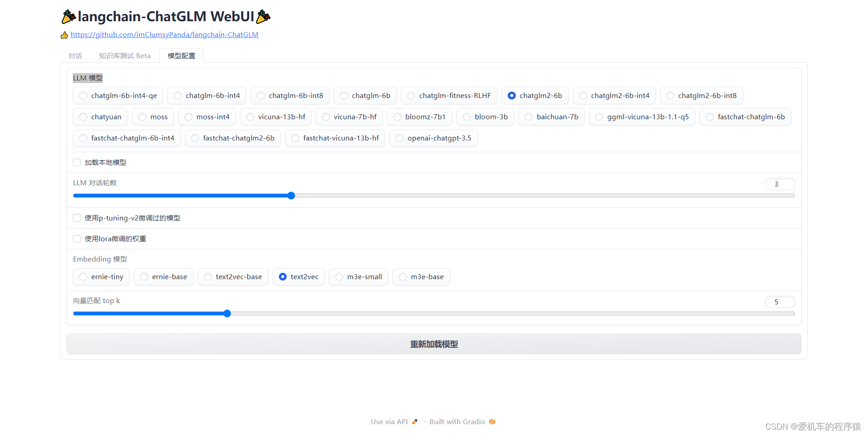Choose bloomz-7b1 model
The image size is (868, 435).
pyautogui.click(x=420, y=117)
